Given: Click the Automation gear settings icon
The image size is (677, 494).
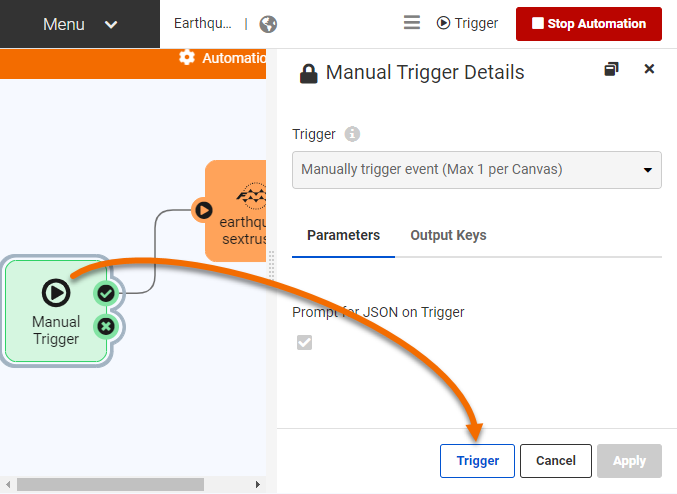Looking at the screenshot, I should pyautogui.click(x=187, y=58).
